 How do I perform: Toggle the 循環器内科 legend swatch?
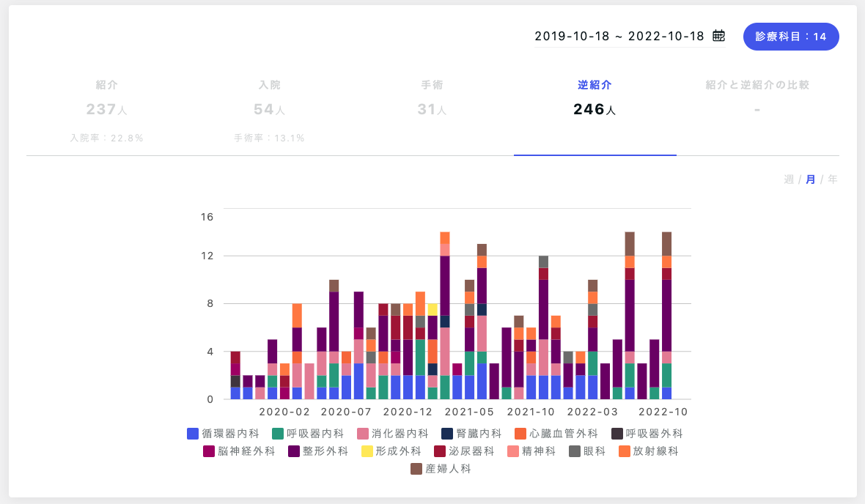click(193, 434)
